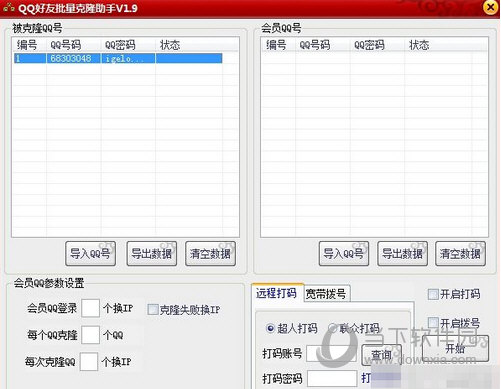Click the 查询 button
The image size is (501, 389).
382,355
